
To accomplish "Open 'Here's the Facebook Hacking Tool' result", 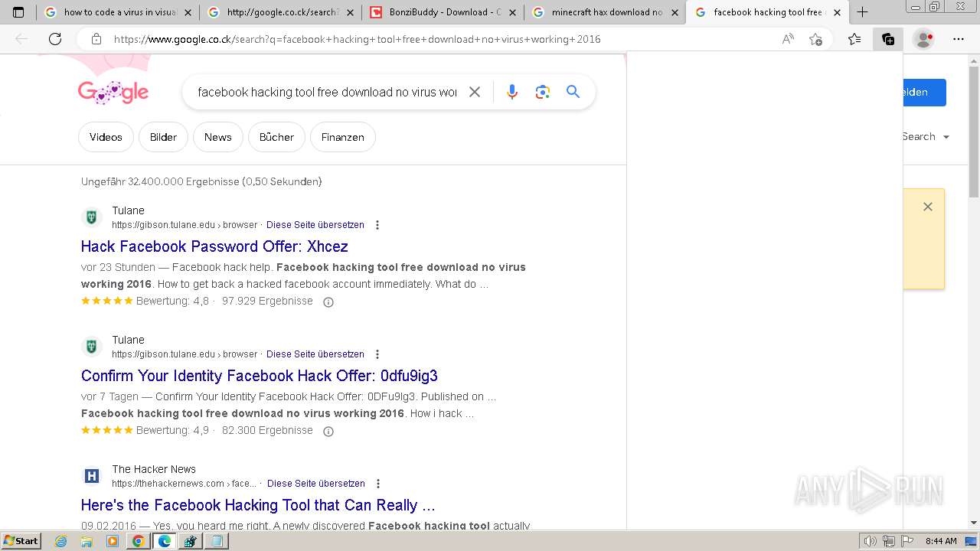I will coord(258,505).
